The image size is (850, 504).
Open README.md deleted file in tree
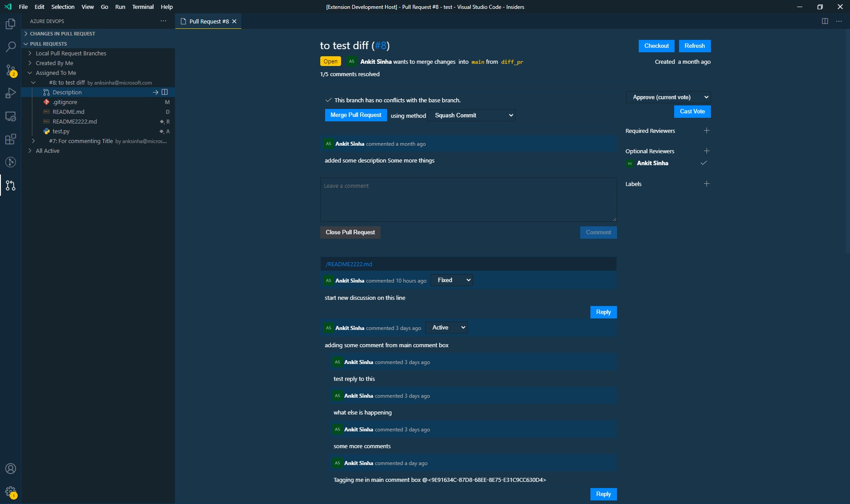click(x=98, y=112)
